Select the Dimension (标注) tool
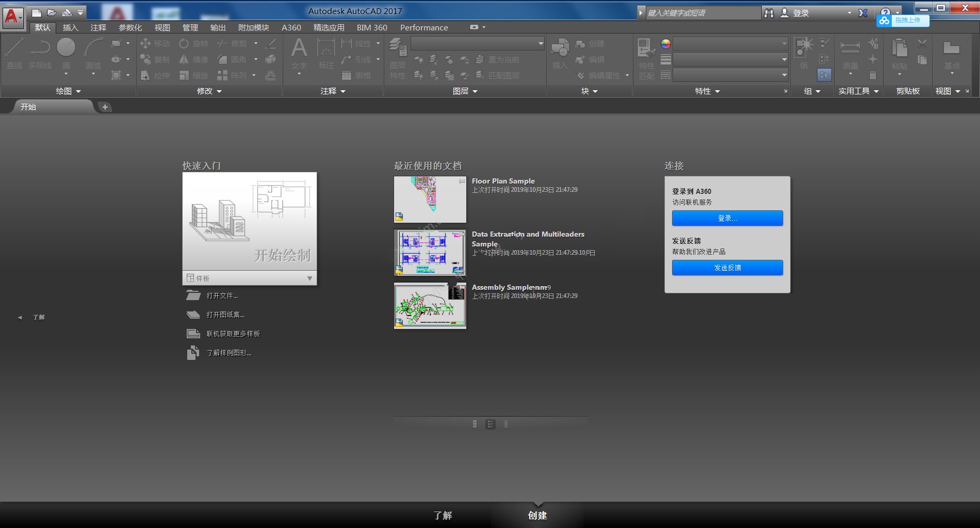 tap(326, 54)
